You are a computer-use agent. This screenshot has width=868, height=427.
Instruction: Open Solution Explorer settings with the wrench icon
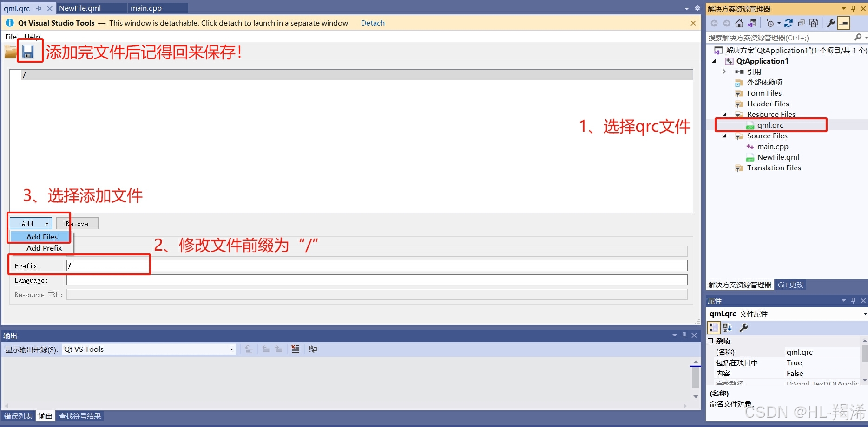(831, 23)
